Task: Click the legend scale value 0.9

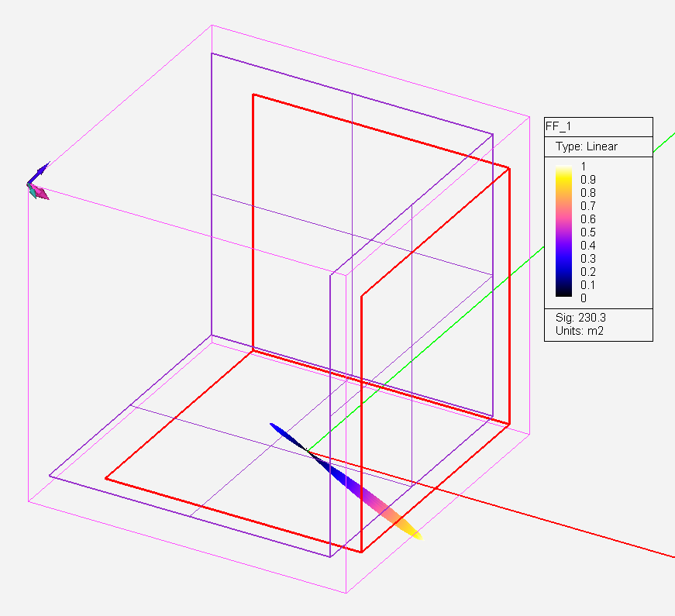Action: pos(587,180)
